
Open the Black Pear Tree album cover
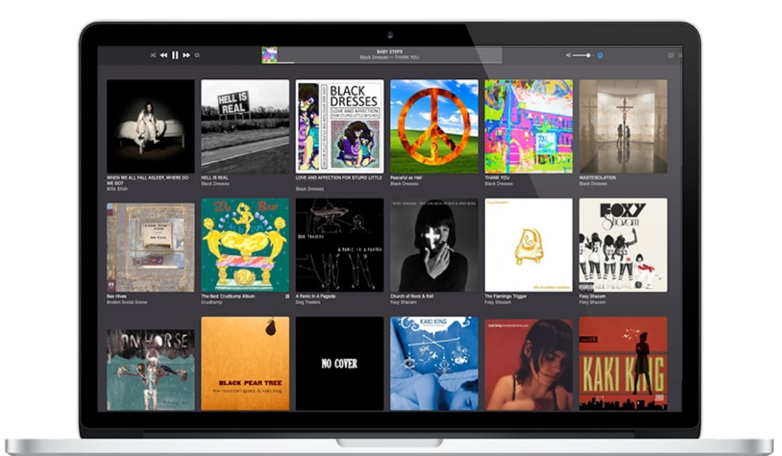(245, 364)
